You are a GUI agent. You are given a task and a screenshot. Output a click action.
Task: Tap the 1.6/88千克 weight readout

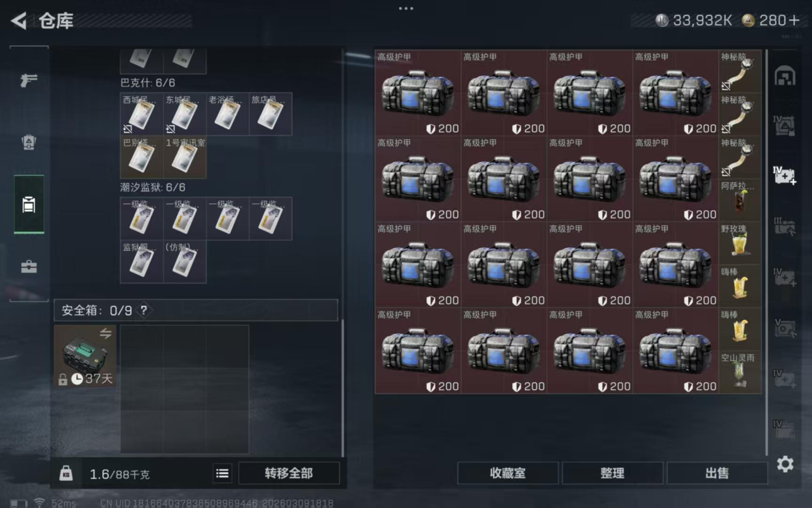(x=119, y=474)
